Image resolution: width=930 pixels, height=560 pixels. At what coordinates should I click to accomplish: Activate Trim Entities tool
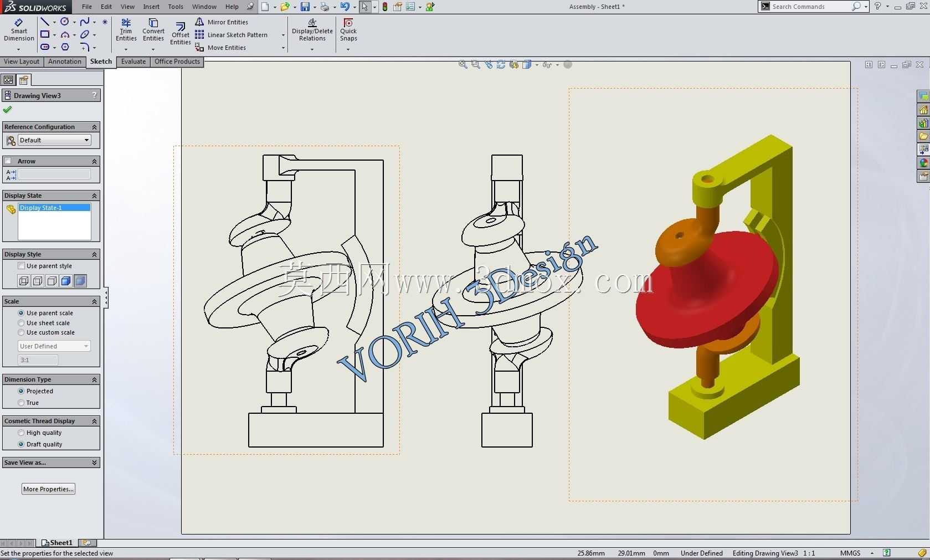tap(126, 30)
